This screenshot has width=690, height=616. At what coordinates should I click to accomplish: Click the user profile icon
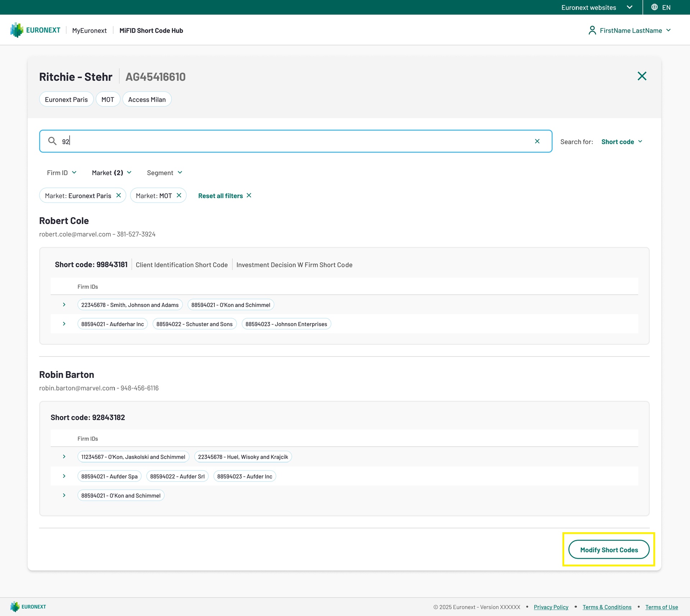(x=592, y=30)
